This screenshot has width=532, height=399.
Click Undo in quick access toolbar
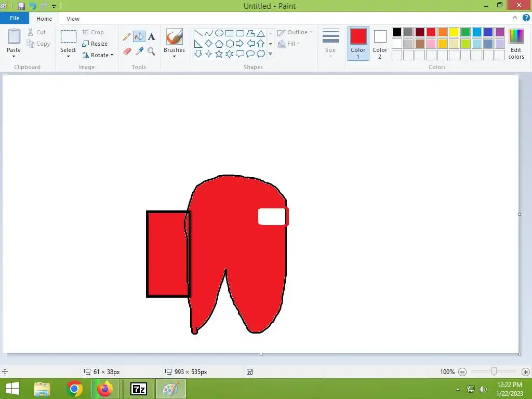point(33,6)
